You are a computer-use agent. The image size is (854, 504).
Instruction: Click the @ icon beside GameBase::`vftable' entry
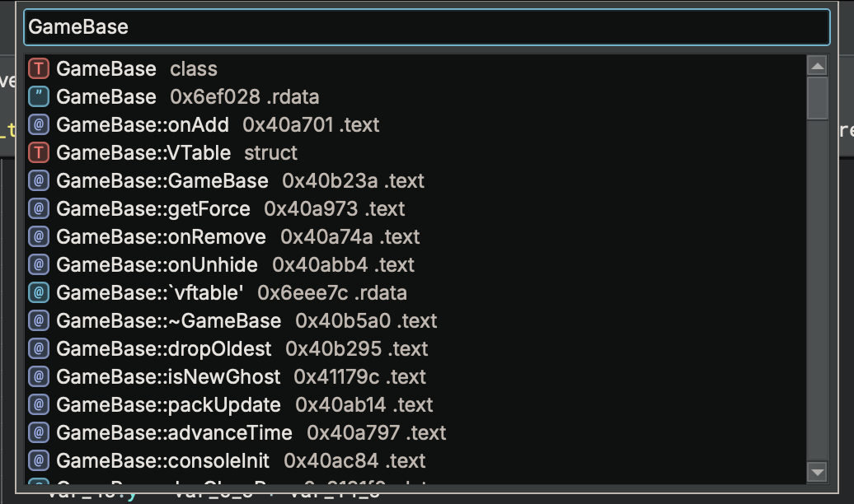point(37,292)
